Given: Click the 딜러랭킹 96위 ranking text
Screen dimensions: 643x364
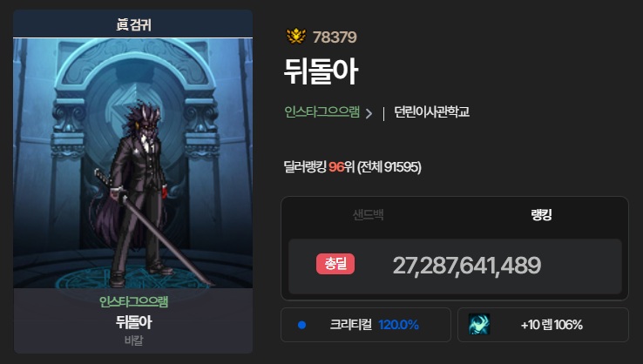Looking at the screenshot, I should [x=352, y=167].
